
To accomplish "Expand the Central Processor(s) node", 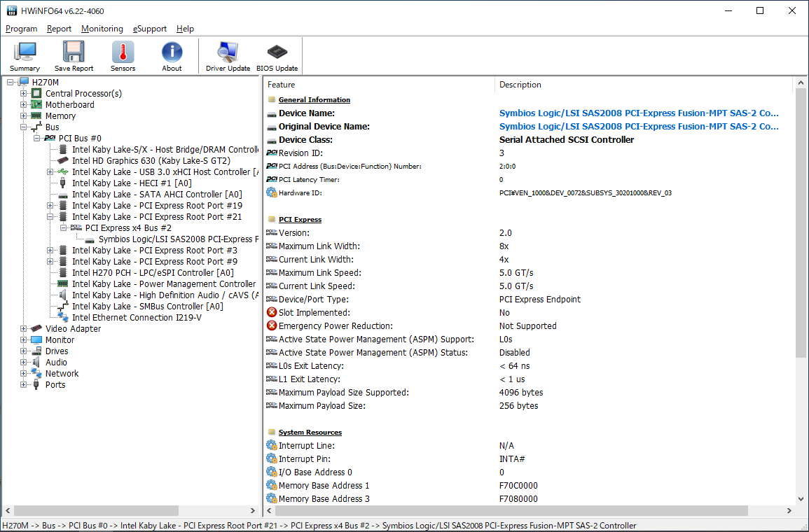I will (x=23, y=93).
